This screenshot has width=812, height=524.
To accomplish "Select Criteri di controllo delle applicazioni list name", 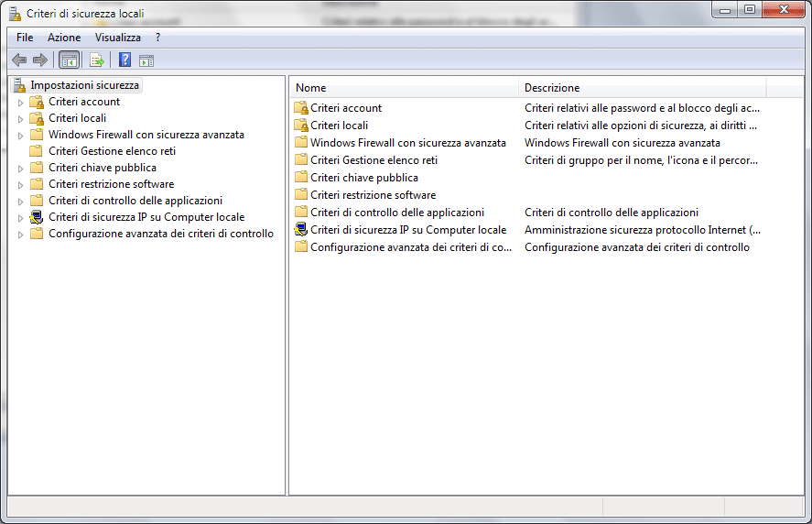I will [397, 213].
